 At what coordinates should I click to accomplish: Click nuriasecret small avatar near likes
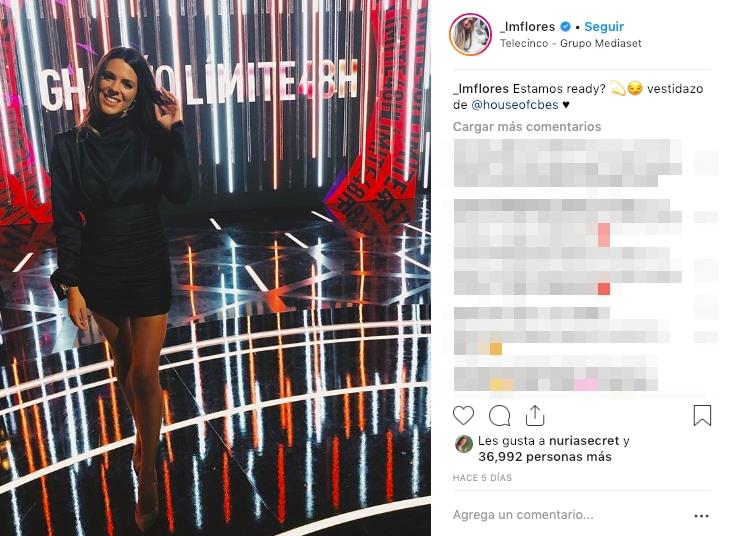click(463, 444)
